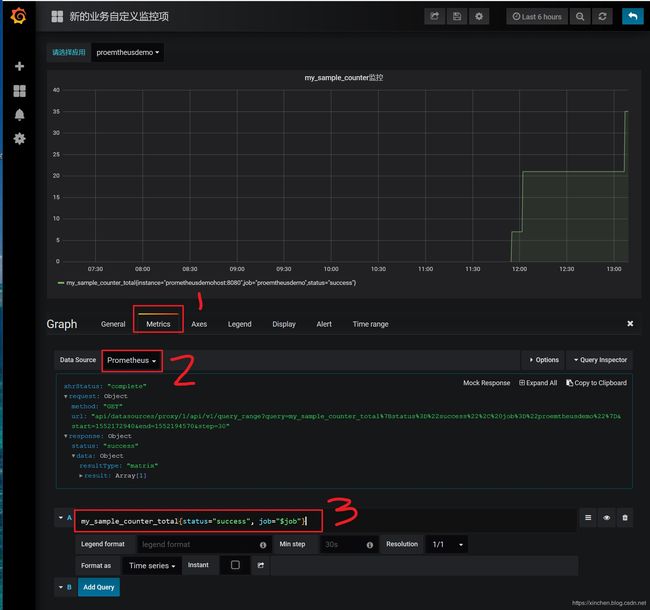The image size is (650, 610).
Task: Click the resultType "matrix" line
Action: (x=119, y=466)
